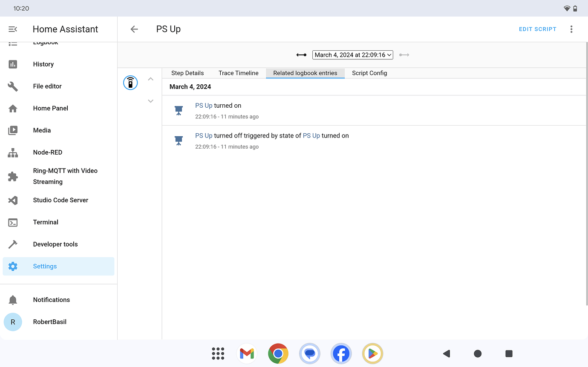Screen dimensions: 588x367
Task: Tap the Android recents square button
Action: pyautogui.click(x=509, y=353)
